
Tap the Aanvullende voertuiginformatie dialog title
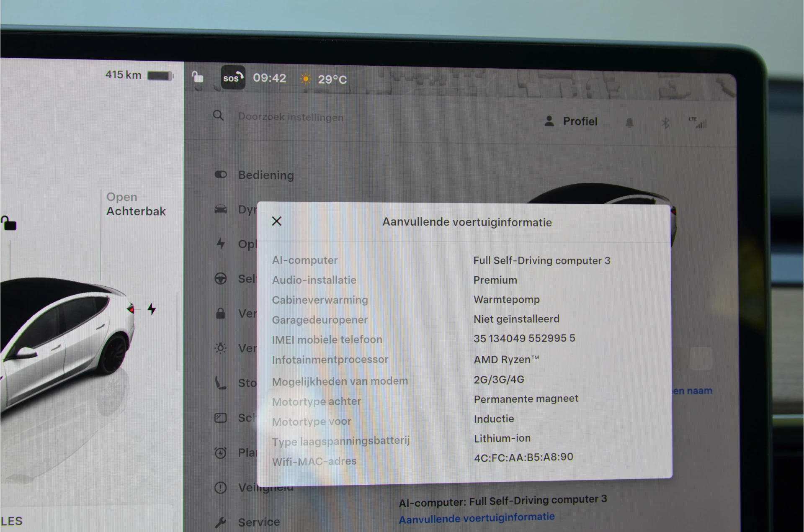[467, 222]
